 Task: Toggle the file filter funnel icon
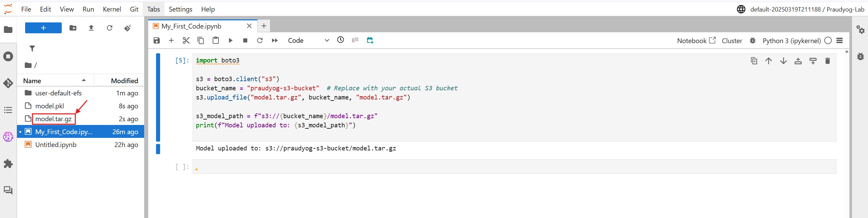pos(32,49)
